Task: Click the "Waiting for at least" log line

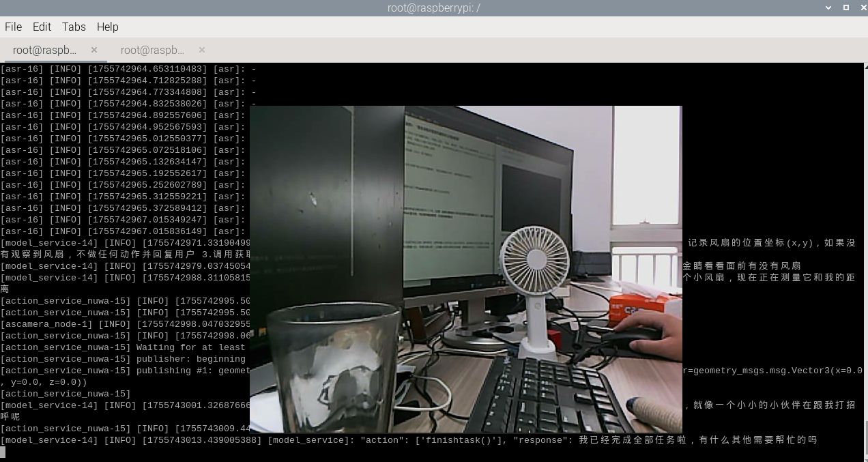Action: click(x=123, y=347)
